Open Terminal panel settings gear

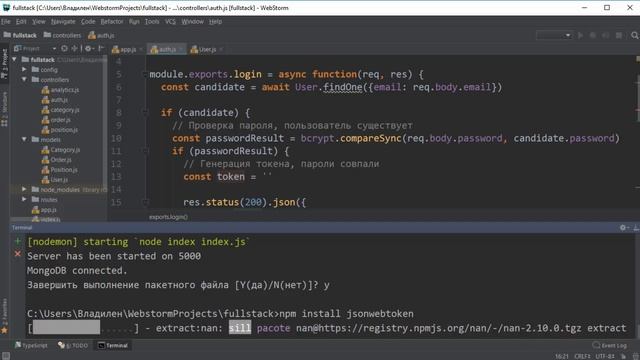click(624, 227)
